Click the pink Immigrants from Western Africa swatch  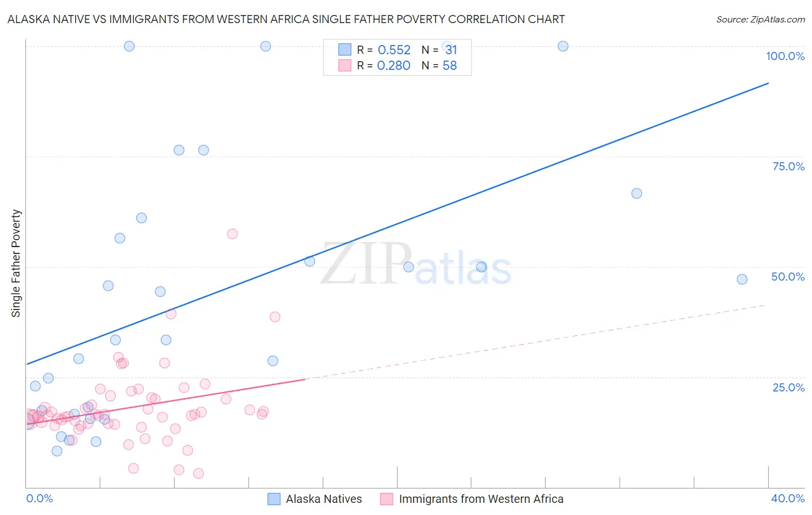tap(386, 499)
